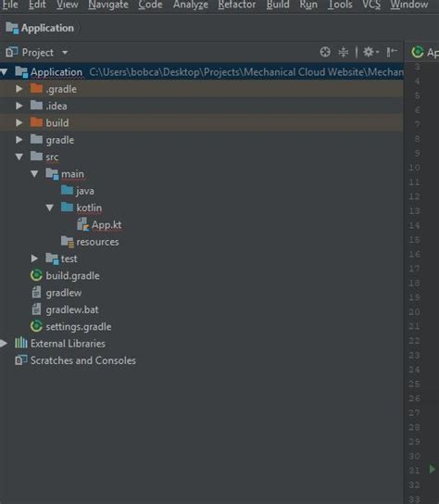Click the settings.gradle Gradle file icon
The width and height of the screenshot is (439, 504).
coord(36,326)
